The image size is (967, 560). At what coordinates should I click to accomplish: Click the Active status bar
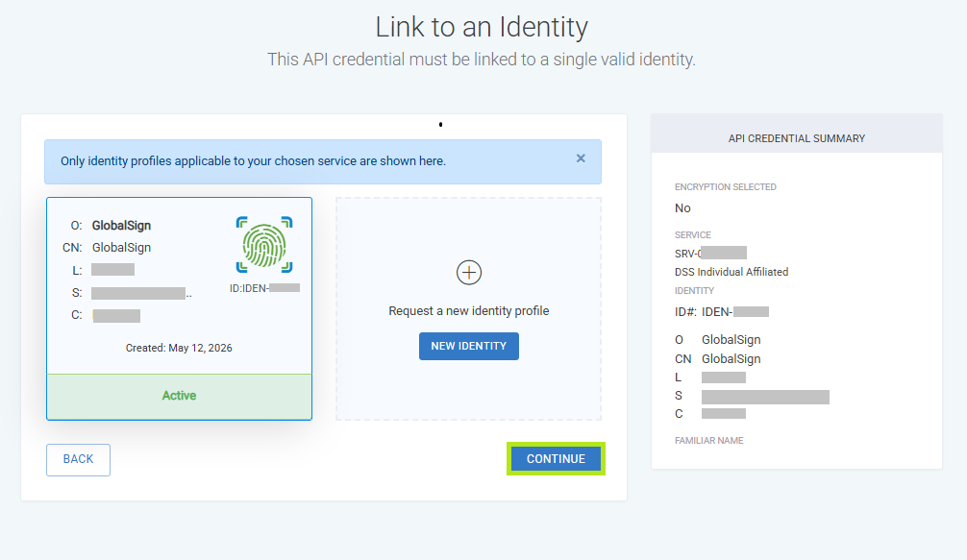180,396
